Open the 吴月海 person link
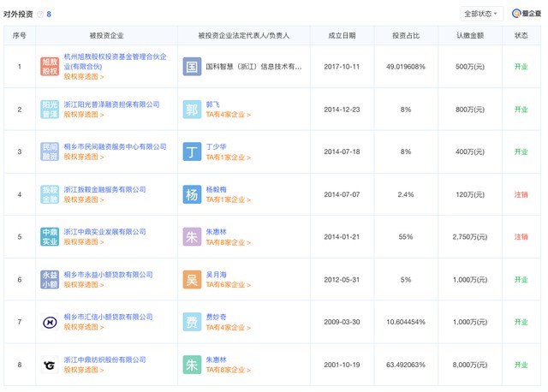Image resolution: width=548 pixels, height=392 pixels. [217, 275]
